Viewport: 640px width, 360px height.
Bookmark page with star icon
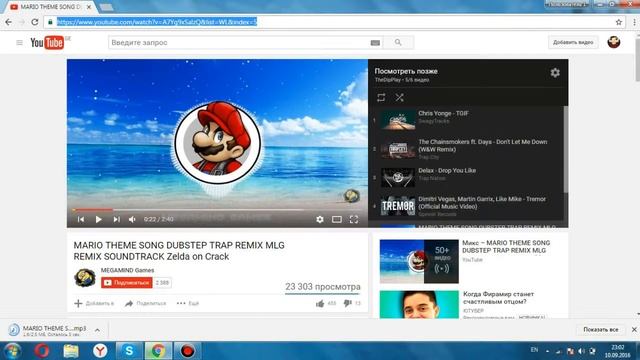619,22
